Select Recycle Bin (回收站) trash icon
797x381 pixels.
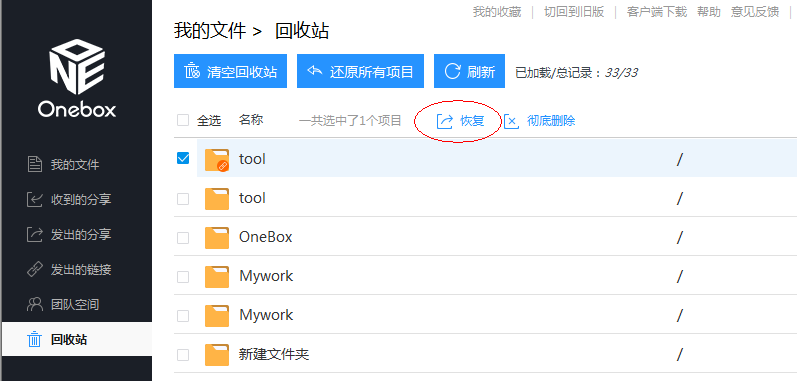pos(34,339)
